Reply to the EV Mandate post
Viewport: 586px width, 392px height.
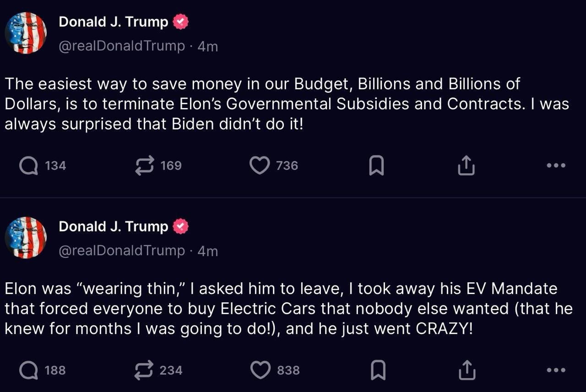29,370
